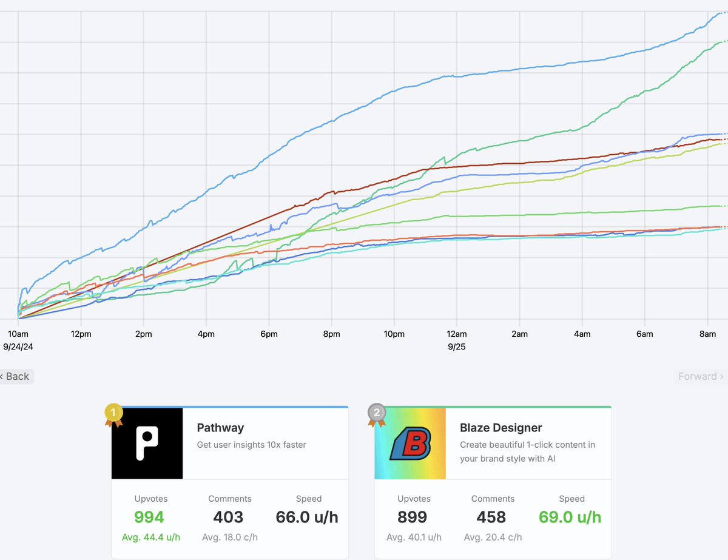Open the Pathway product logo
This screenshot has height=560, width=728.
147,444
